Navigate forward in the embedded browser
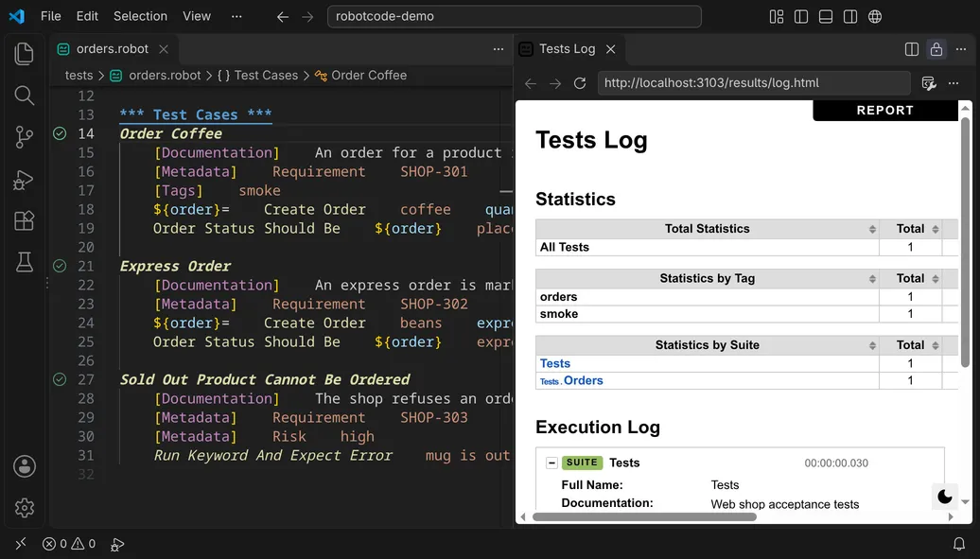 click(555, 83)
